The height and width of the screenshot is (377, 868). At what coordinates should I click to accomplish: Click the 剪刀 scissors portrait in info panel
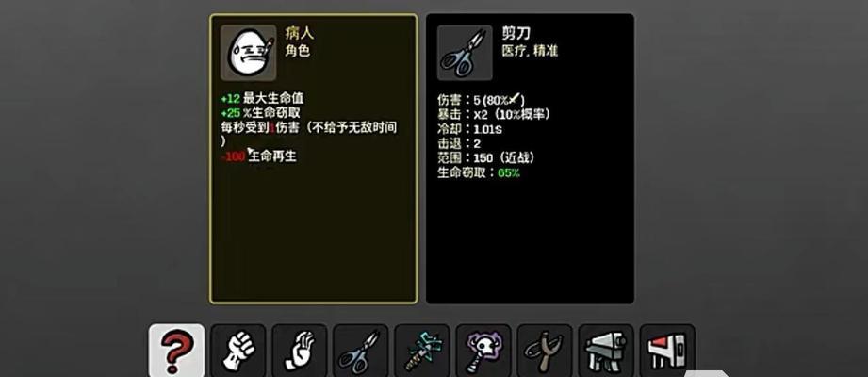(x=465, y=53)
